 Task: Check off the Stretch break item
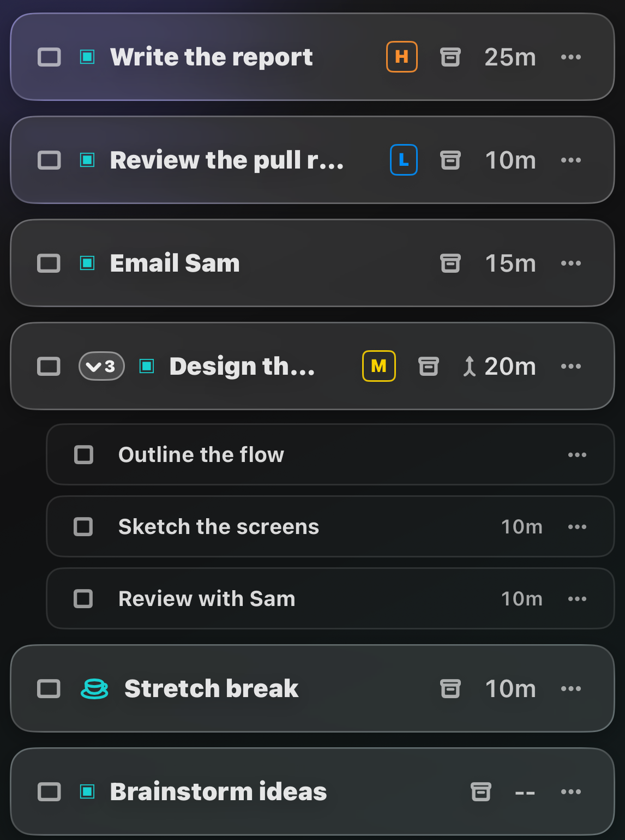49,688
